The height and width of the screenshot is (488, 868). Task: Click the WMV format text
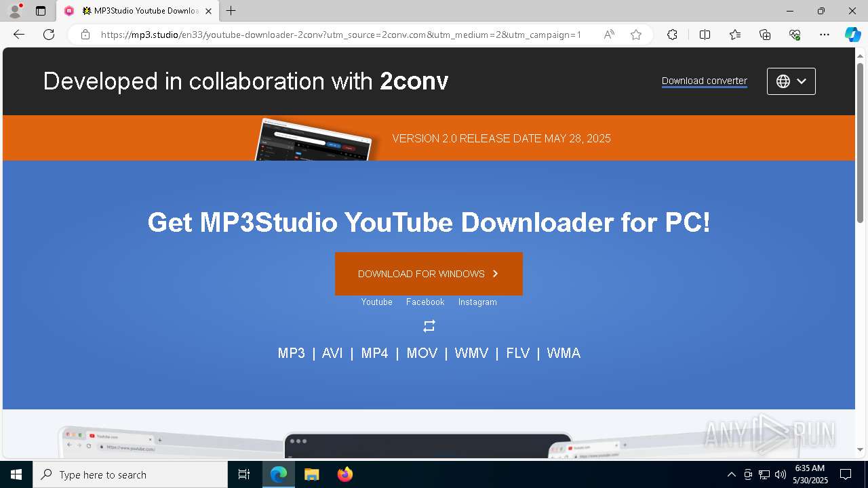click(x=471, y=353)
